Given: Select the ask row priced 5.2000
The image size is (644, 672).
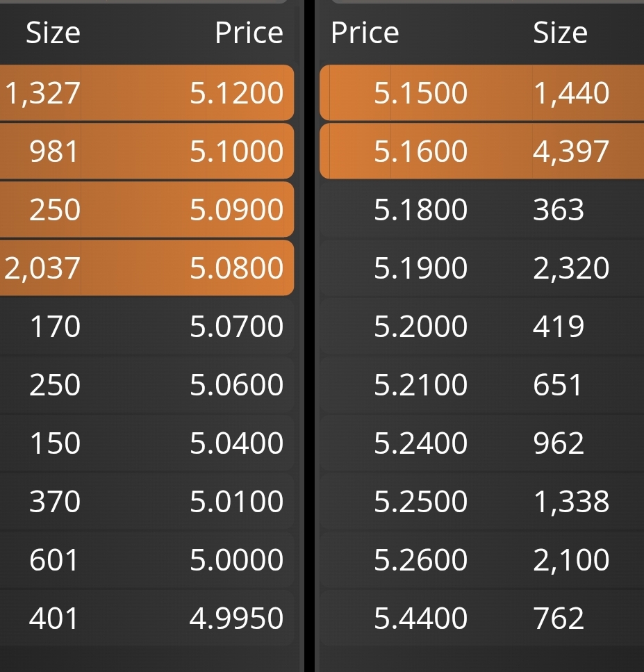Looking at the screenshot, I should [482, 326].
